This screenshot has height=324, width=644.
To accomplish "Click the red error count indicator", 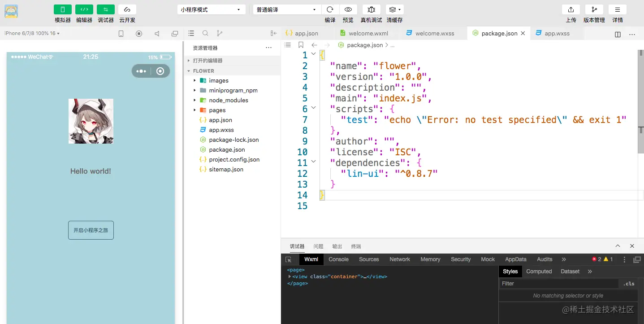I will tap(596, 259).
